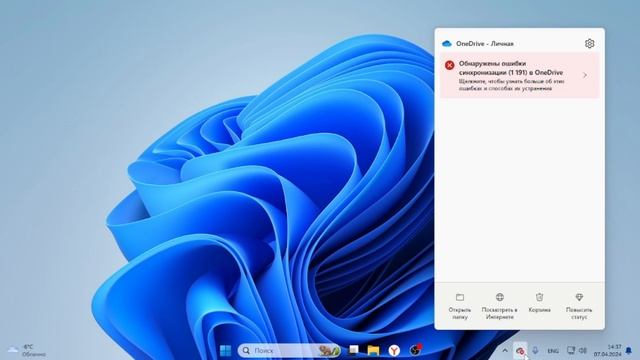Open File Explorer from taskbar

[373, 351]
